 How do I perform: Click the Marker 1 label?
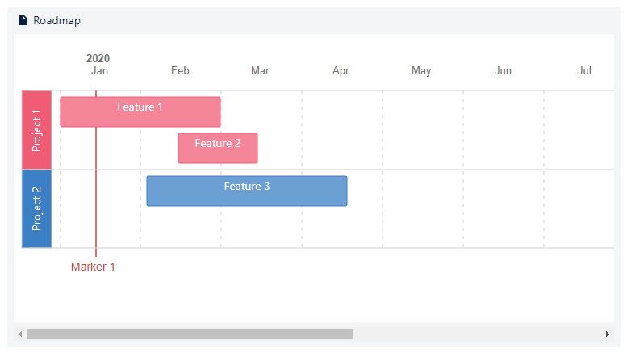point(93,267)
